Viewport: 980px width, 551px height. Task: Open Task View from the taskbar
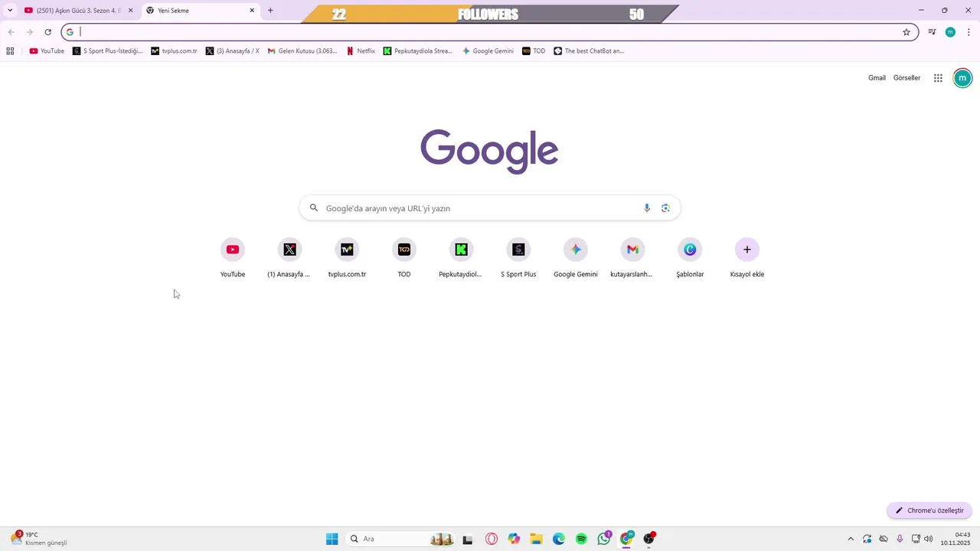(468, 539)
